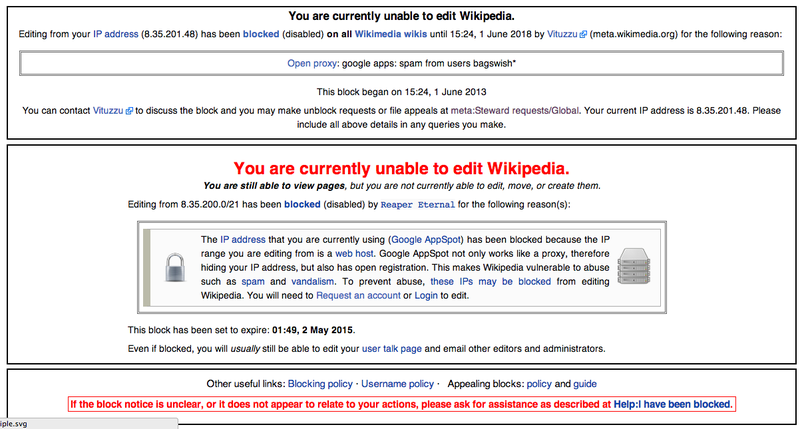Screen dimensions: 800x429
Task: Click the padlock icon in block notice
Action: [x=175, y=267]
